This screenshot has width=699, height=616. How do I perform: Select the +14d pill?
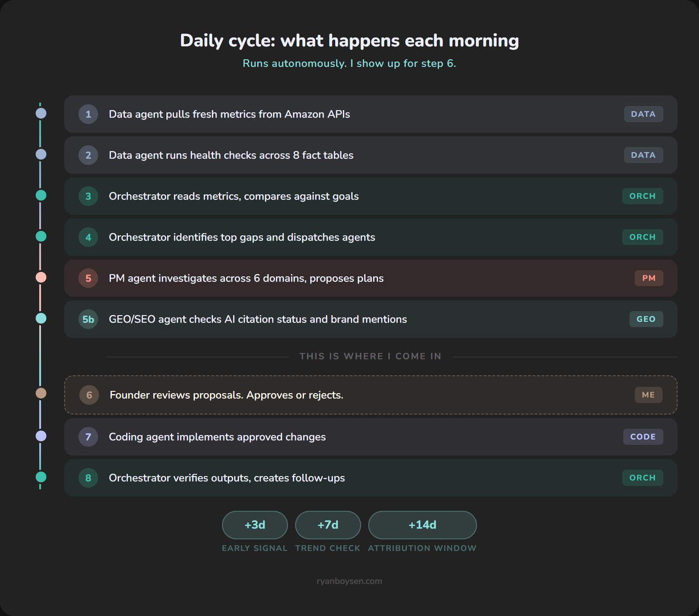tap(423, 525)
